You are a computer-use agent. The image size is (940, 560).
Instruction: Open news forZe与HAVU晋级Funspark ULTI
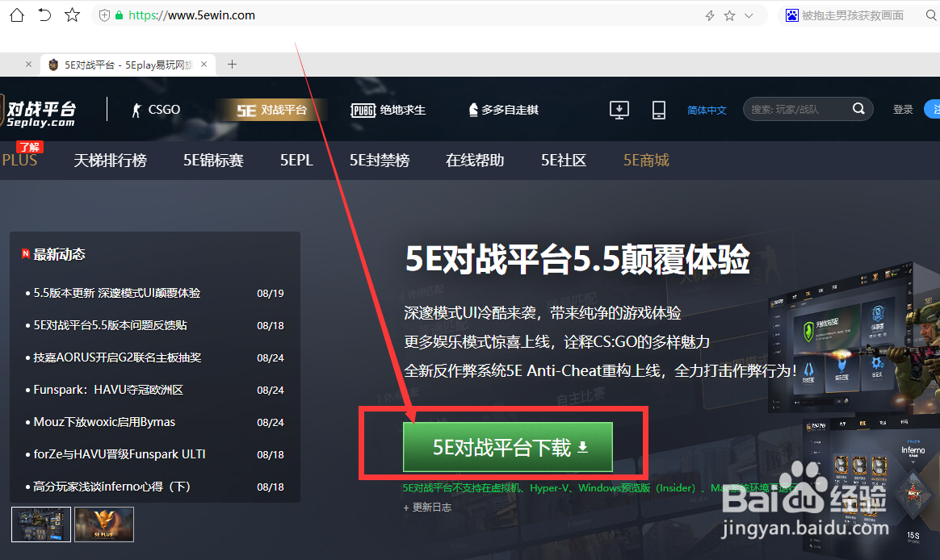(120, 454)
